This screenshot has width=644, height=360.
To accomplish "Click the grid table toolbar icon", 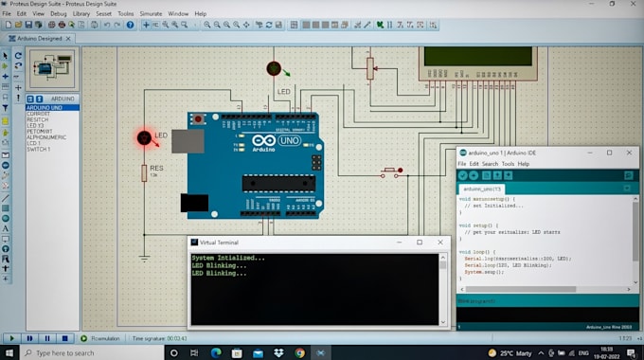I will click(295, 25).
